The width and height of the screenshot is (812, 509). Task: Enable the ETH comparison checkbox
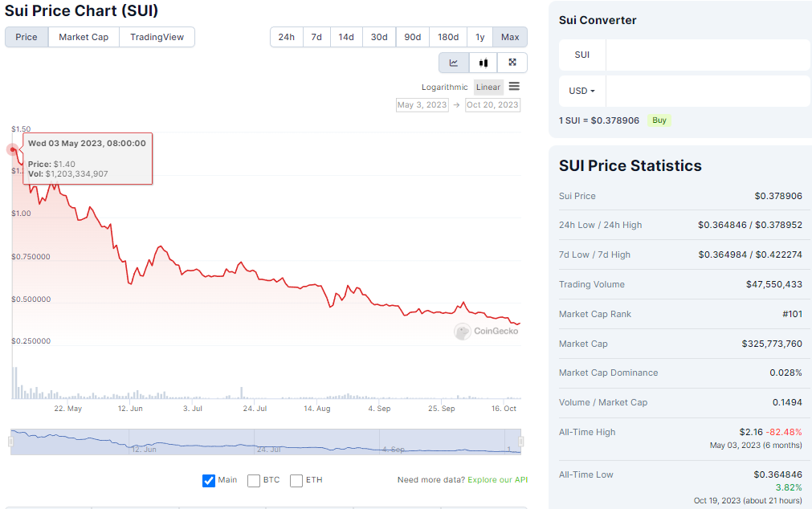click(x=296, y=480)
